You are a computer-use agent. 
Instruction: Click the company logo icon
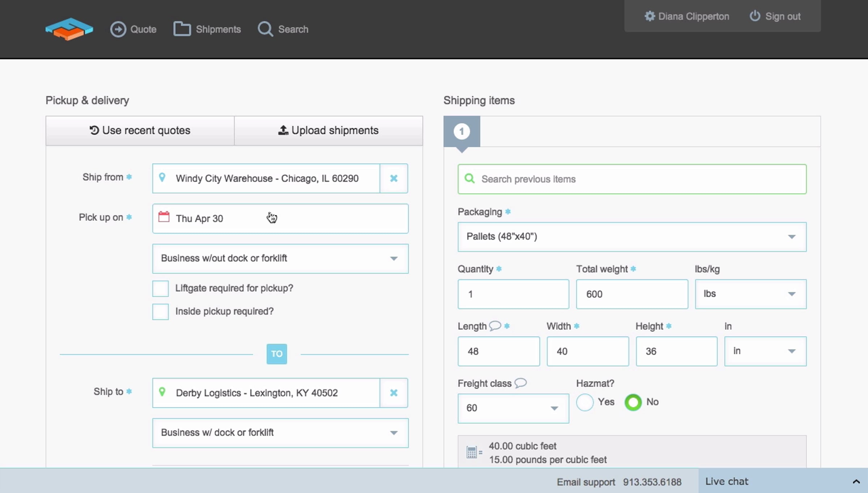click(69, 29)
